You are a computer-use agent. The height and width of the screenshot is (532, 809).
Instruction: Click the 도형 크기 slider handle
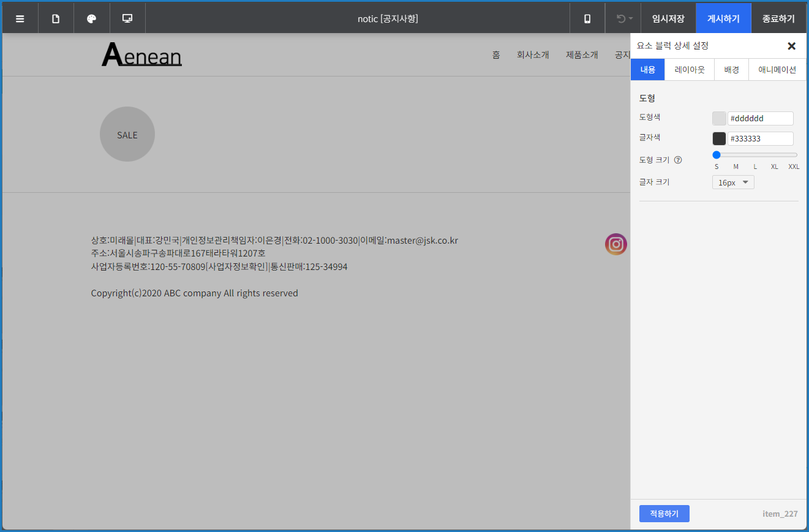[x=717, y=155]
